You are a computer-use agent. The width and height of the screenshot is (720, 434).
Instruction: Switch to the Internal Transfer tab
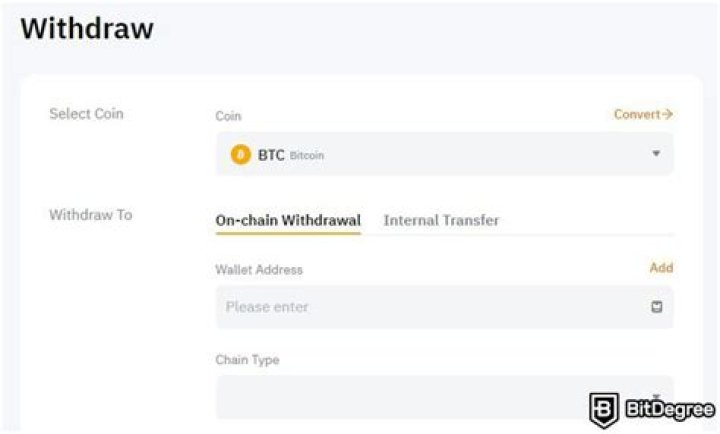click(441, 220)
